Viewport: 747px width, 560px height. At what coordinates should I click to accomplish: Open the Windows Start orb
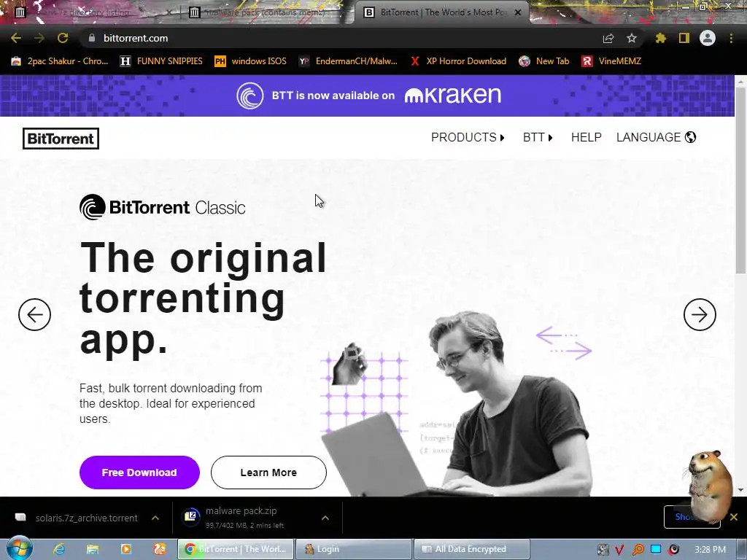click(x=19, y=548)
